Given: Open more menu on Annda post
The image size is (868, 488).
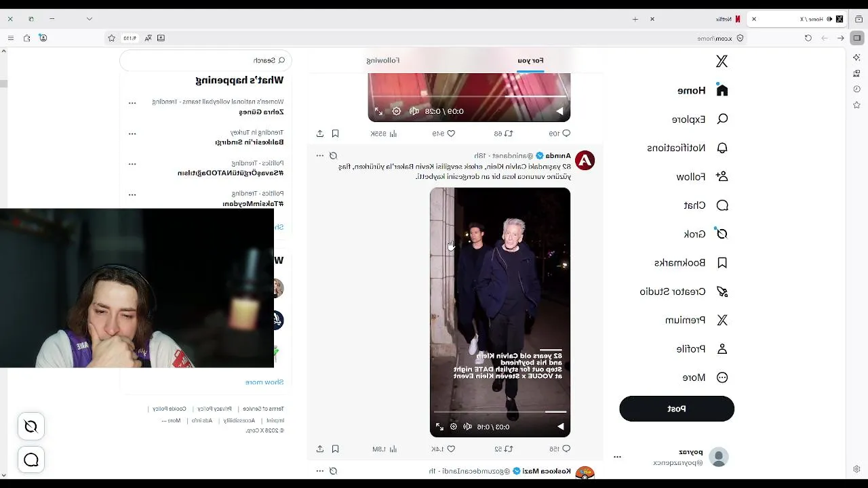Looking at the screenshot, I should [x=320, y=156].
